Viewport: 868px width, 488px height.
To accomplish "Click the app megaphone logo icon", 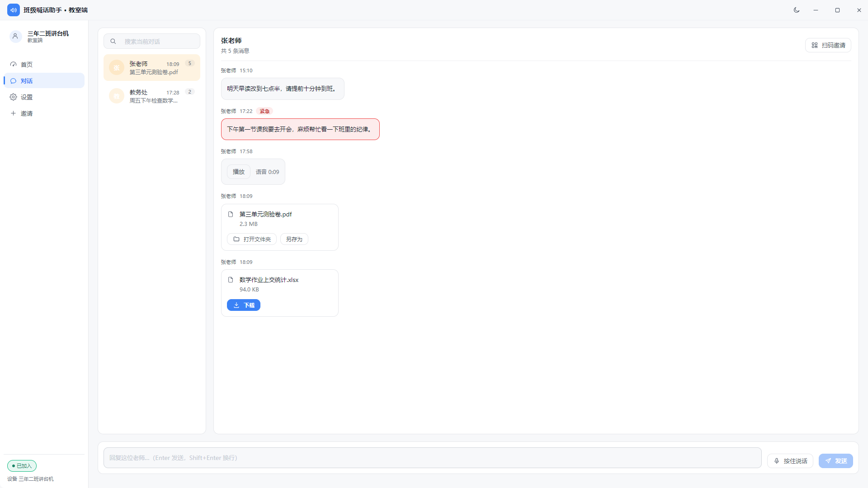I will (14, 10).
